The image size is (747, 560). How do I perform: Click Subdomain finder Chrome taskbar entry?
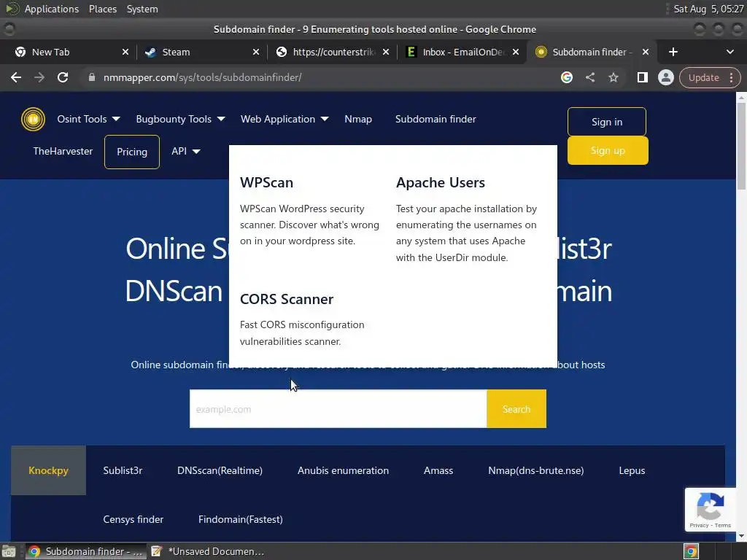click(x=86, y=551)
